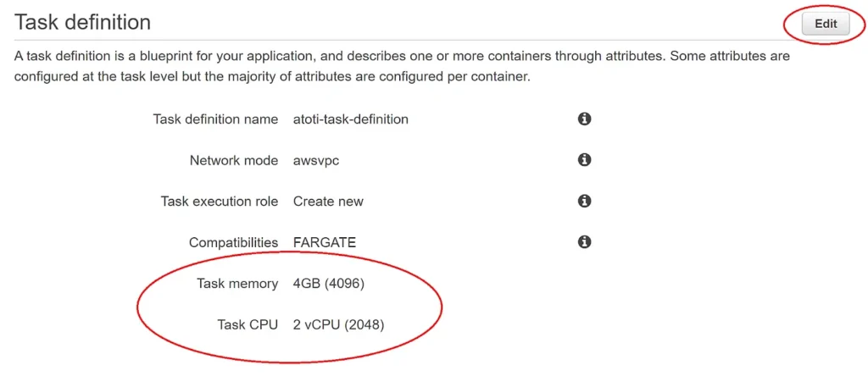868x376 pixels.
Task: Open info icon beside Network mode
Action: (584, 160)
